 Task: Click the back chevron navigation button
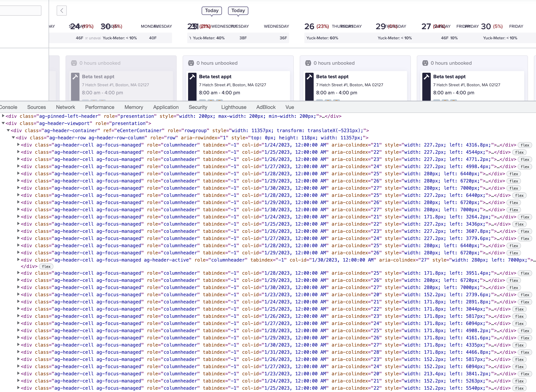(x=62, y=10)
